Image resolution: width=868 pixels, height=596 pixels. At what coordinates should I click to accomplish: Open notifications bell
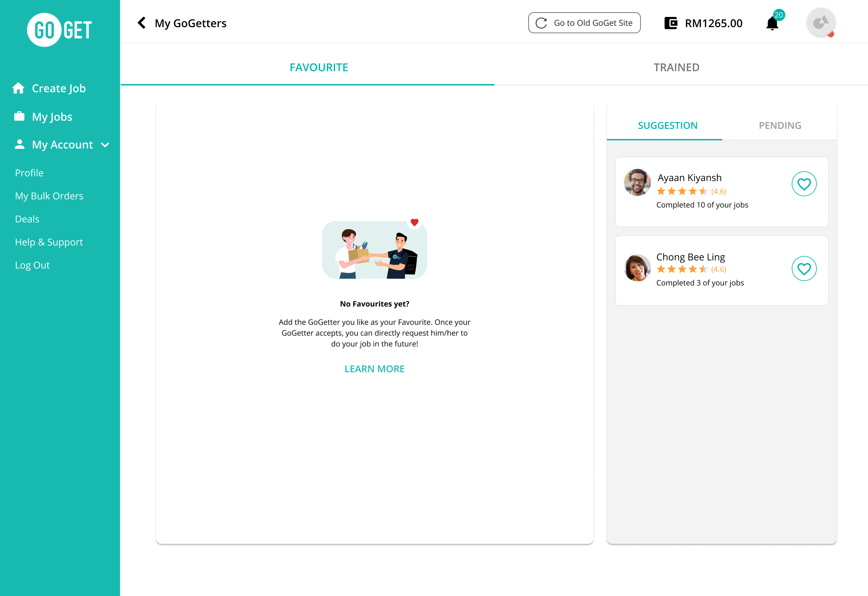pos(772,23)
